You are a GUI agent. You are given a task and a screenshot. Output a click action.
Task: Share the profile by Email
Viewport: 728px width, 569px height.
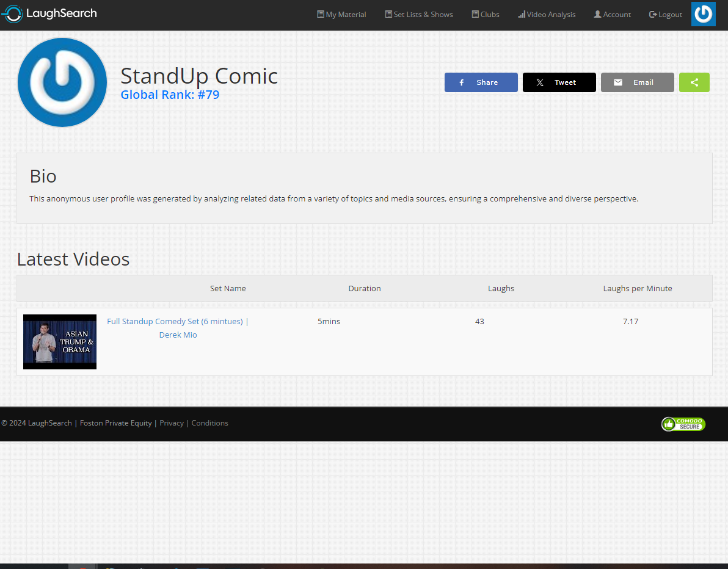click(638, 82)
